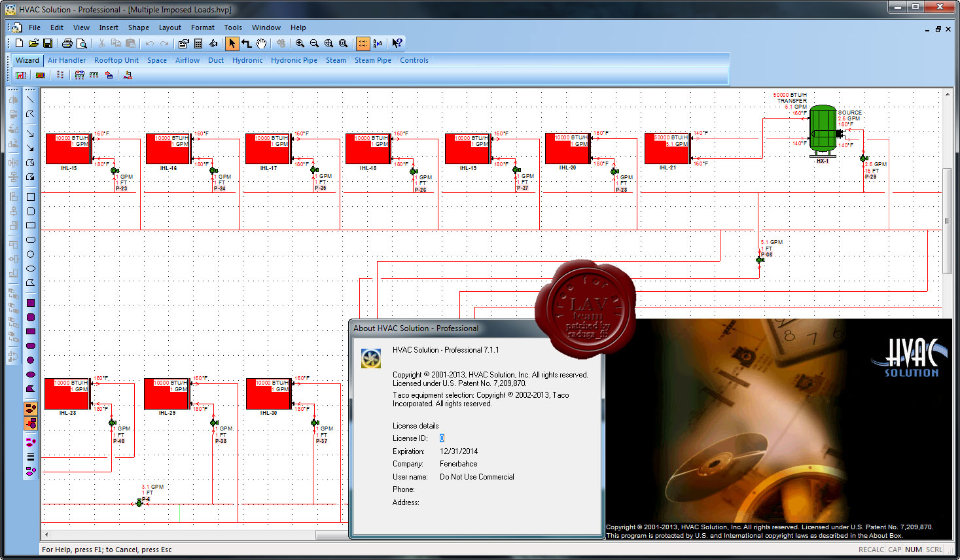
Task: Click 'Do Not Use Commercial' user name text
Action: 477,477
